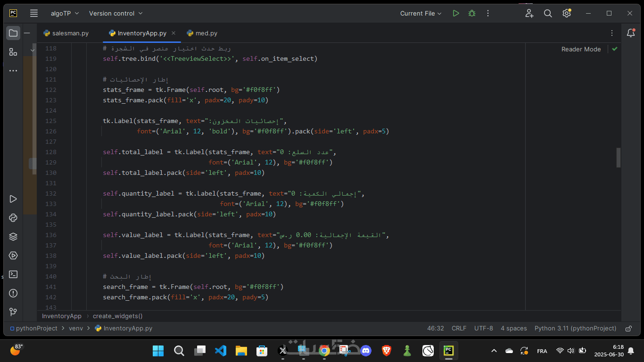Screen dimensions: 644x362
Task: Switch to the salesman.py tab
Action: point(66,33)
